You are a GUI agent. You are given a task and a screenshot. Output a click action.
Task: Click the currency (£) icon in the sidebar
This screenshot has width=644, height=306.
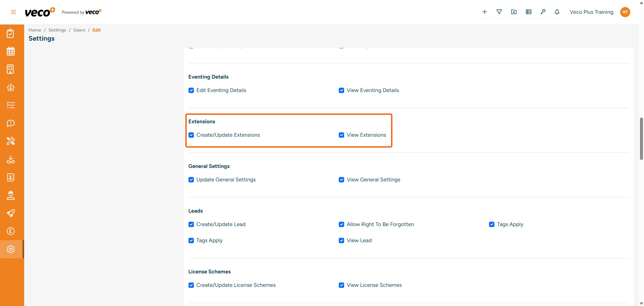click(11, 231)
